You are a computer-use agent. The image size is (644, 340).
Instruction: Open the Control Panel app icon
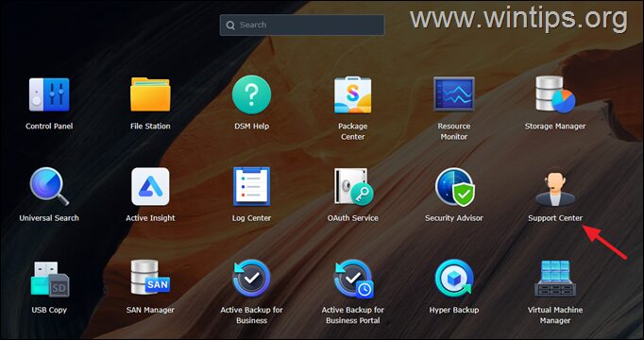pyautogui.click(x=49, y=94)
